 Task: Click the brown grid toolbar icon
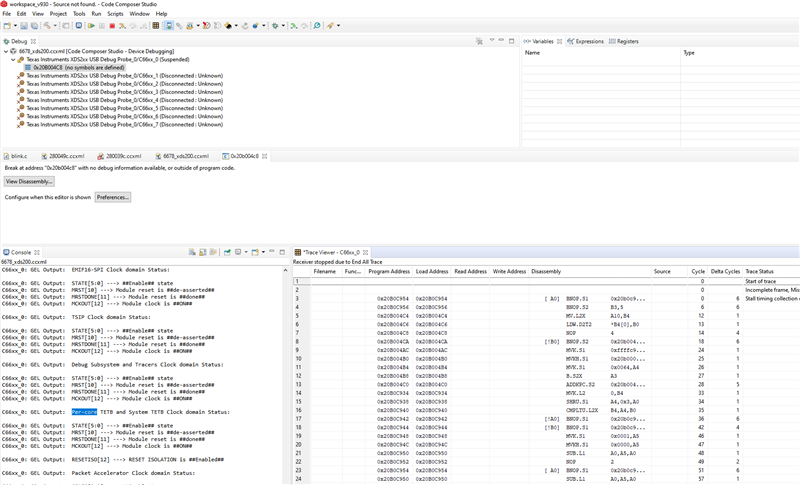tap(156, 25)
